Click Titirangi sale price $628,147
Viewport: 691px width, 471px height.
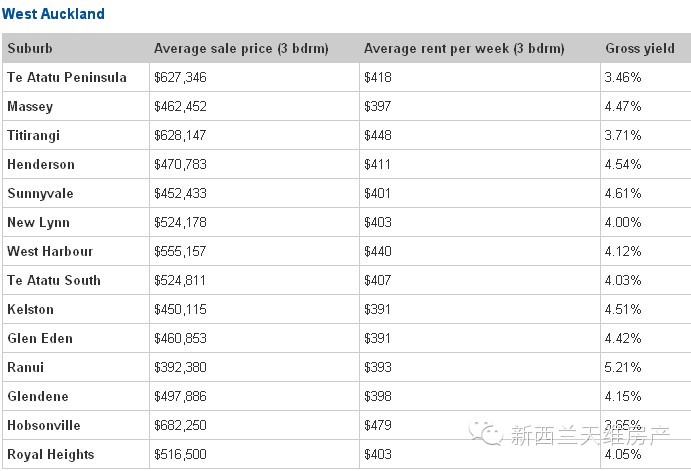coord(180,135)
